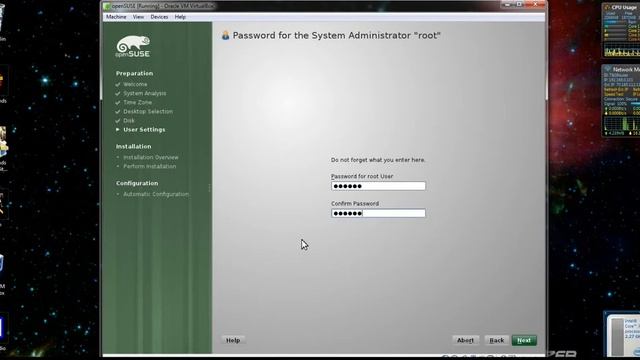The height and width of the screenshot is (360, 640).
Task: Open the VirtualBox Help menu
Action: click(x=180, y=17)
